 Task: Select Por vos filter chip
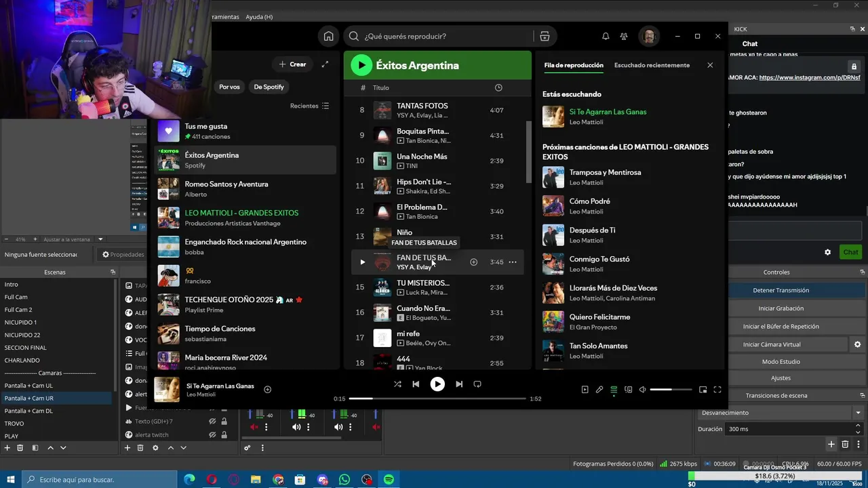click(229, 87)
